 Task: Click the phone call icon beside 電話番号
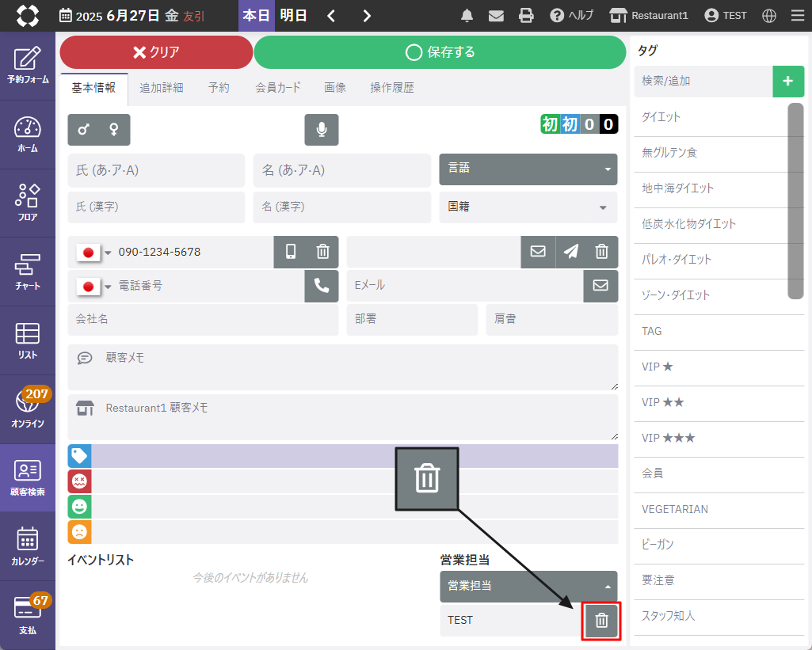pyautogui.click(x=322, y=286)
